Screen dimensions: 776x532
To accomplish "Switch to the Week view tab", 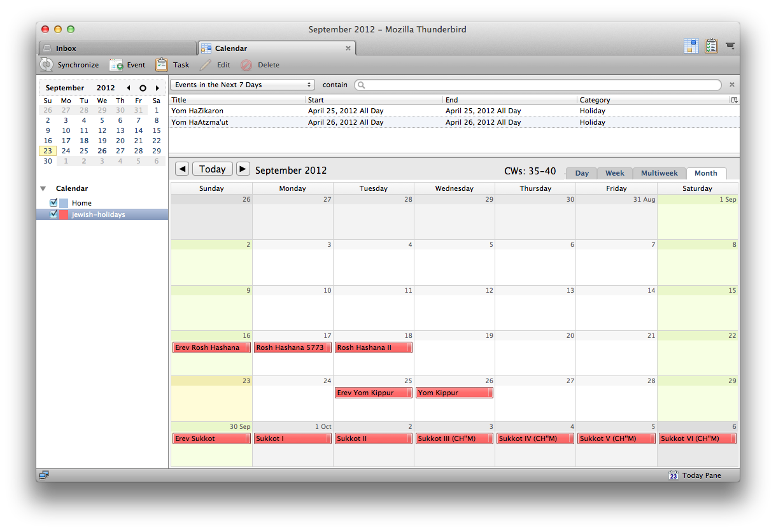I will pyautogui.click(x=614, y=173).
